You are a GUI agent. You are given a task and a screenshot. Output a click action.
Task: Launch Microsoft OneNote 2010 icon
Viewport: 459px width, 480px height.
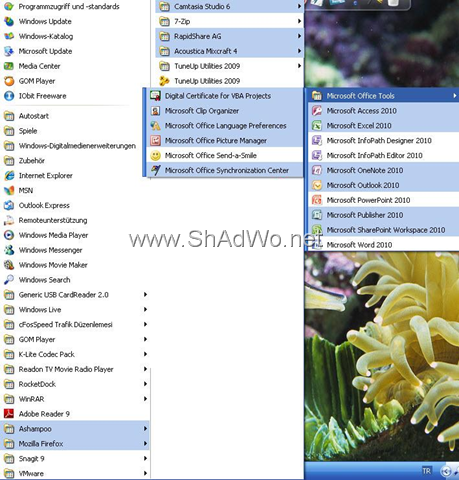click(317, 170)
